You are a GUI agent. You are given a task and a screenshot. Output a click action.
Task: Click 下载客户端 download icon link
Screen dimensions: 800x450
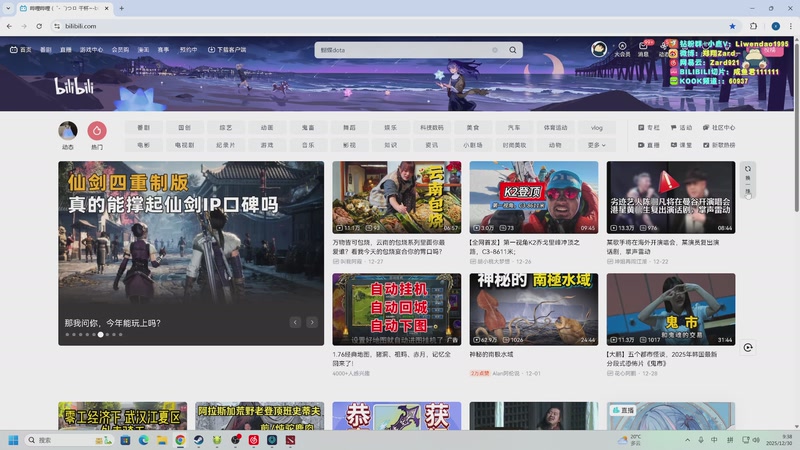click(227, 50)
